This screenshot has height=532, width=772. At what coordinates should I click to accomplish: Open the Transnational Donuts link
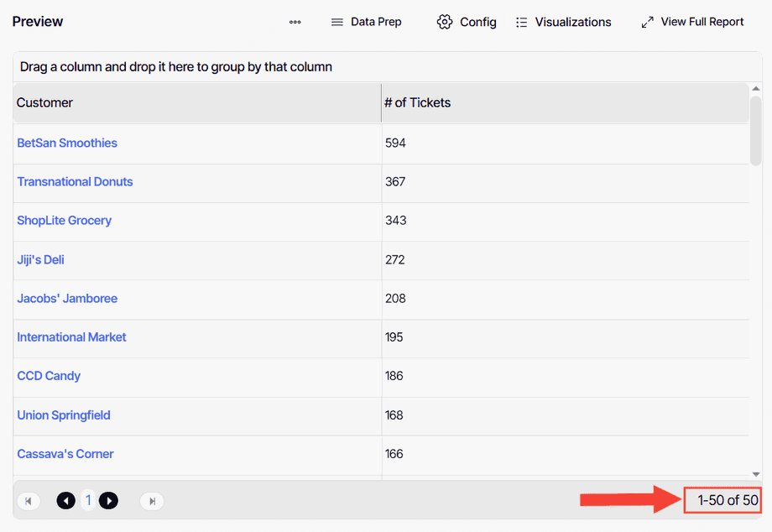click(75, 182)
